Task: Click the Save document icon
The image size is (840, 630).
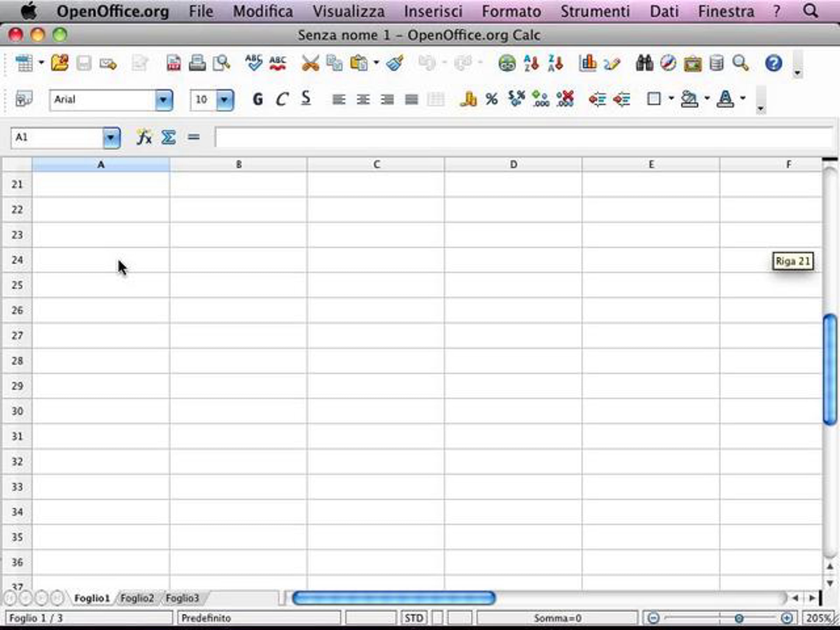Action: pos(84,63)
